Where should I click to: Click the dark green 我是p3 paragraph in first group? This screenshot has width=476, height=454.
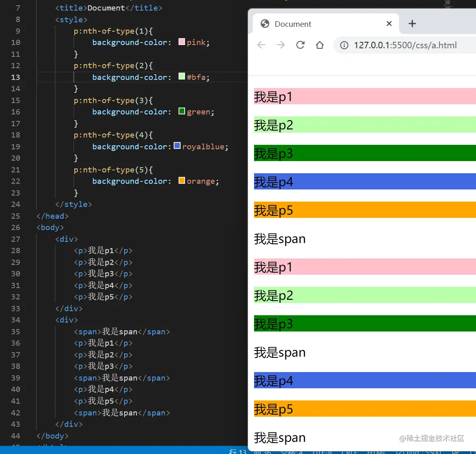coord(365,153)
